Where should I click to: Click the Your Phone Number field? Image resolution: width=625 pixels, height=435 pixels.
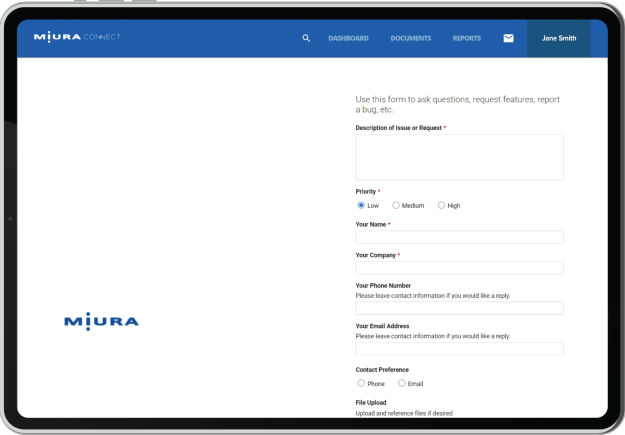(459, 308)
